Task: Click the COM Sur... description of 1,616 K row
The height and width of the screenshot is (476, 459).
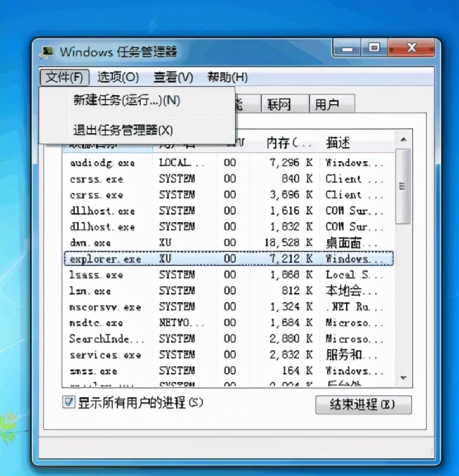Action: coord(354,211)
